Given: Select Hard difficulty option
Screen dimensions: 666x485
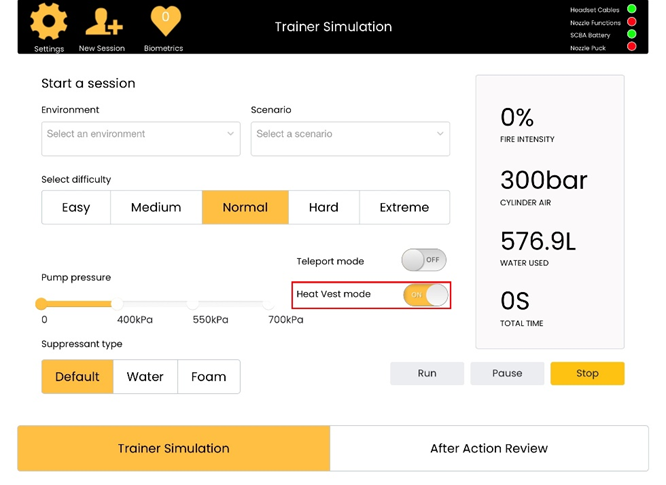Looking at the screenshot, I should [x=323, y=207].
